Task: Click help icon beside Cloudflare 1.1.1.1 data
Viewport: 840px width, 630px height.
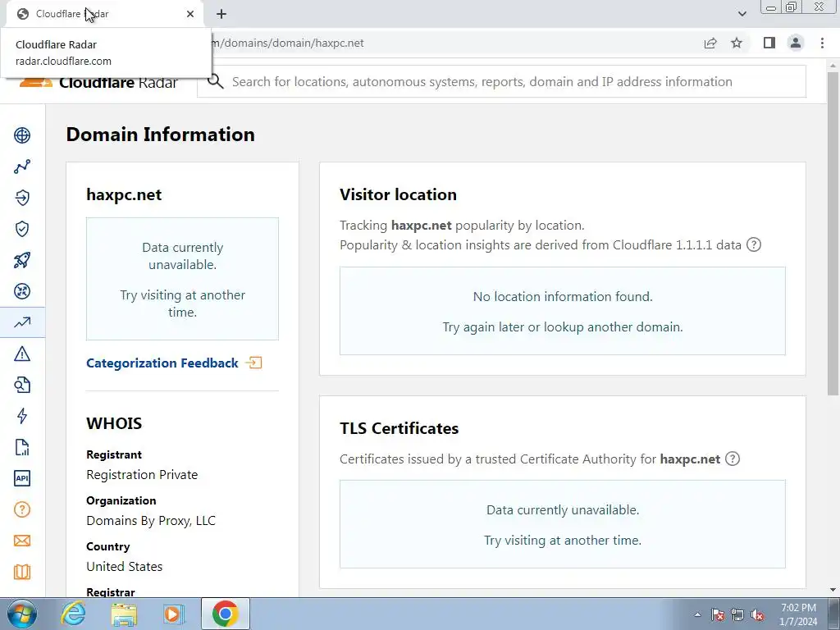Action: 754,244
